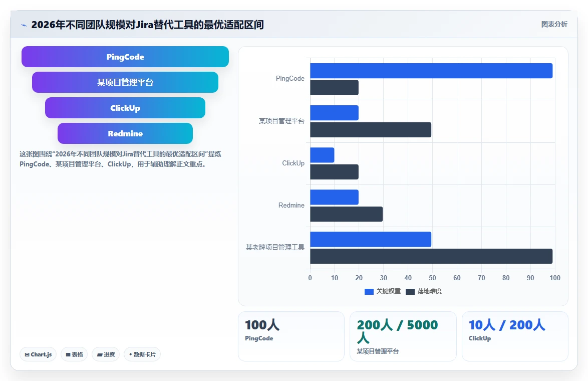Select the ClickUp funnel bar
Viewport: 588px width, 381px height.
click(125, 108)
